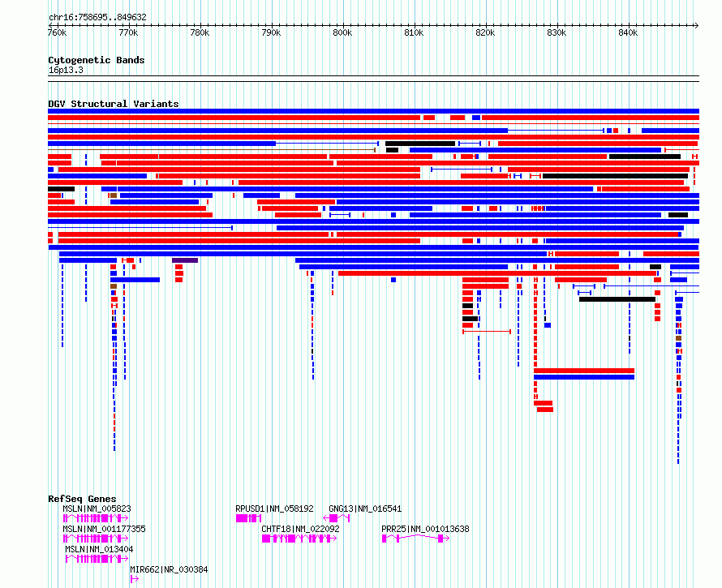Select the Cytogenetic Bands track title
The image size is (722, 588).
click(97, 60)
